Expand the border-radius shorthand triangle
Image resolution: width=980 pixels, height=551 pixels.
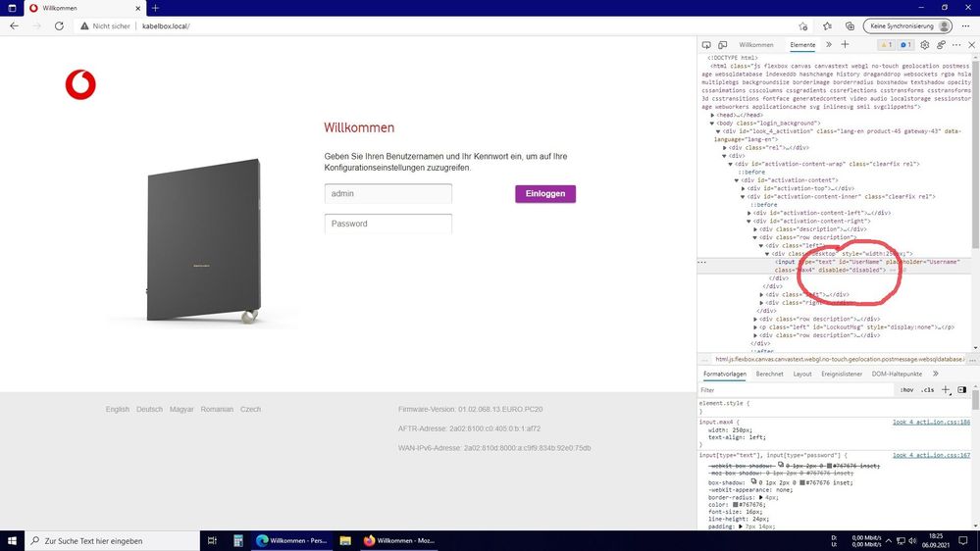[x=761, y=497]
